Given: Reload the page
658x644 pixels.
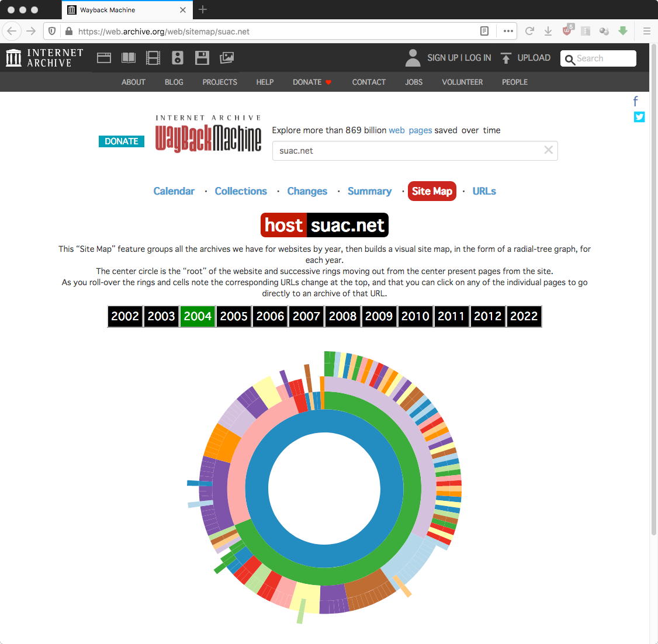Looking at the screenshot, I should point(529,31).
